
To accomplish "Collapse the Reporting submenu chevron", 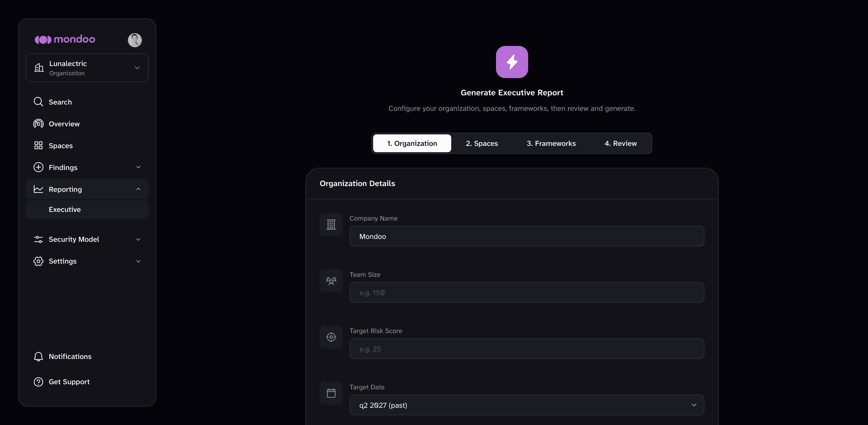I will point(138,189).
